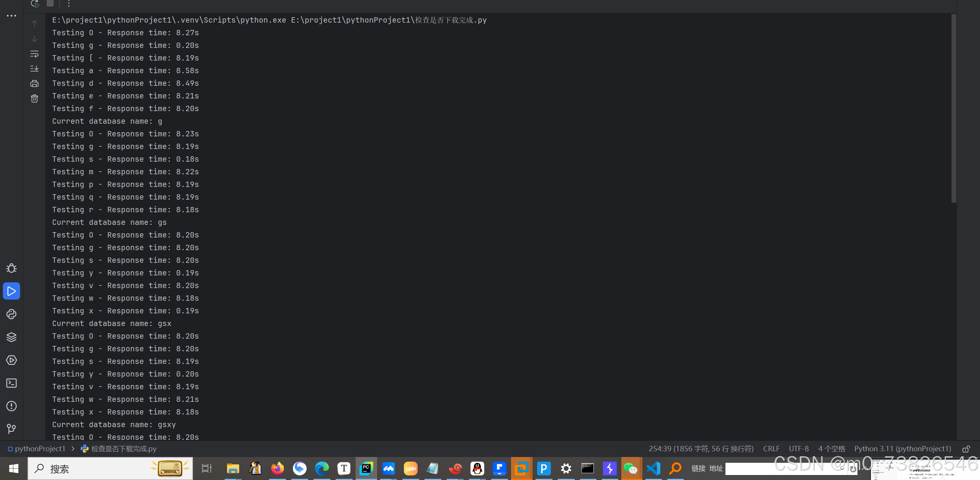
Task: Open the Problems tool window
Action: click(11, 406)
